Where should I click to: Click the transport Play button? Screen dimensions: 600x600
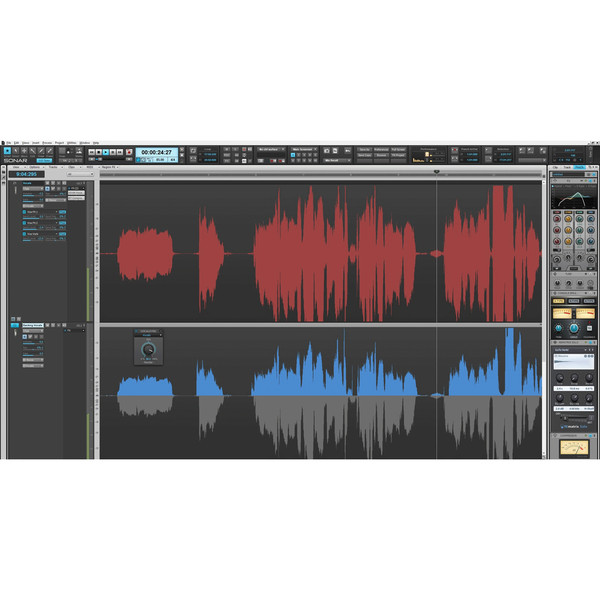pyautogui.click(x=106, y=152)
